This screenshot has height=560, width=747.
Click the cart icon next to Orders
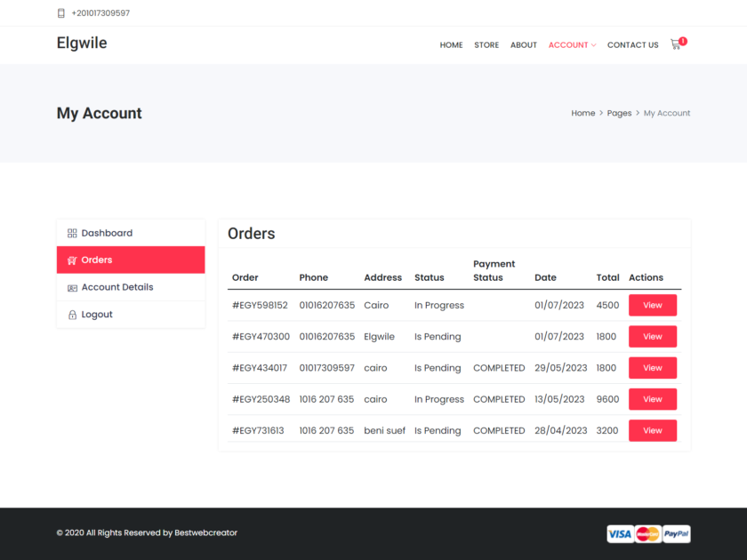pyautogui.click(x=71, y=260)
